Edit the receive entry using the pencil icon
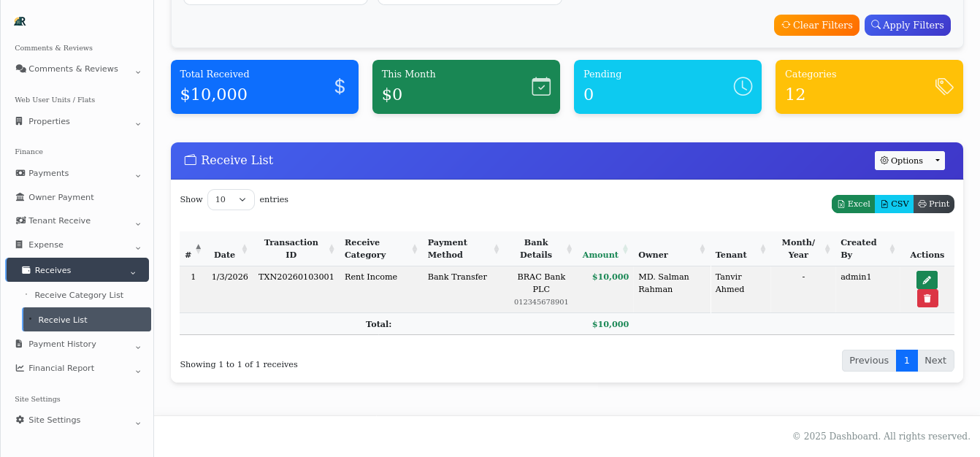This screenshot has width=980, height=457. coord(927,280)
